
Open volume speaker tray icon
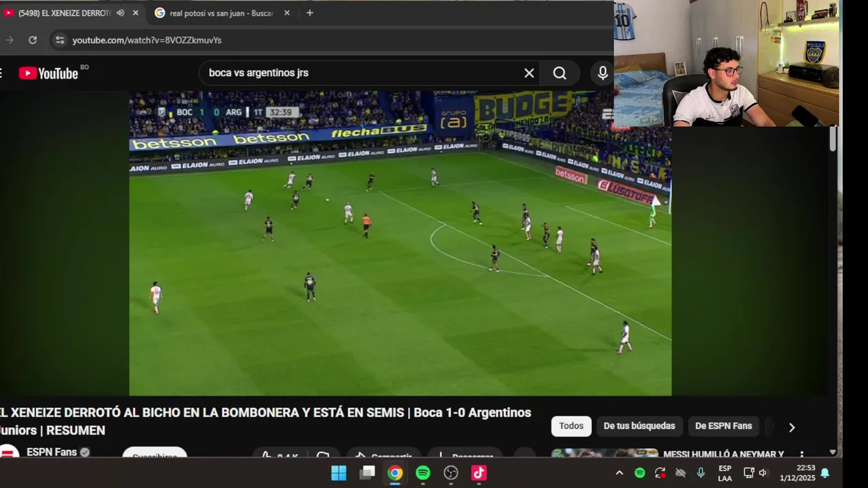[x=763, y=473]
